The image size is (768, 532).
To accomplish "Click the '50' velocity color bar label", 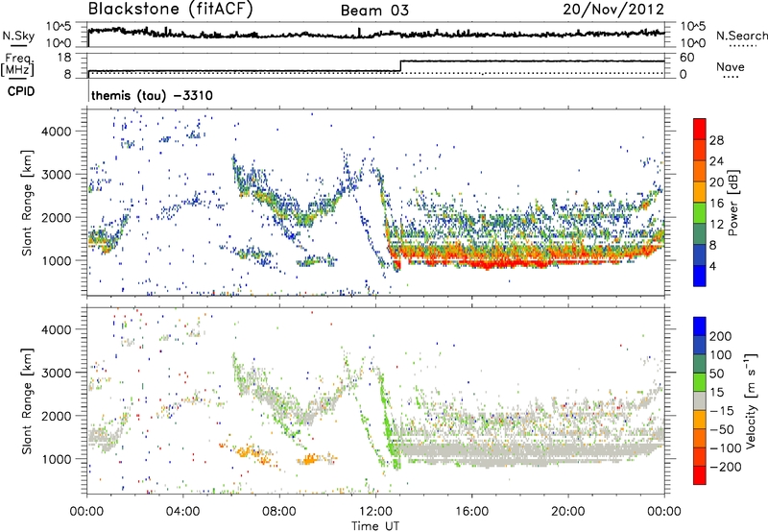I will tap(716, 374).
